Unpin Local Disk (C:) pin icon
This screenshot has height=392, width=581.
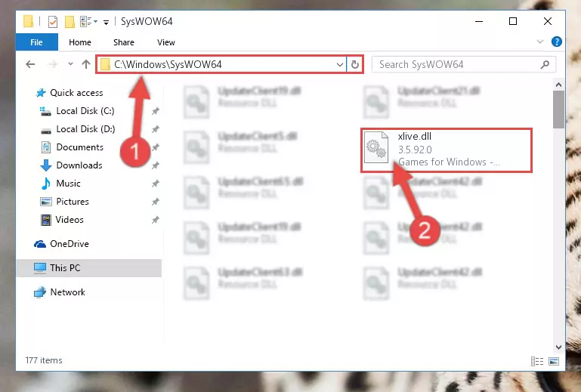(x=156, y=111)
